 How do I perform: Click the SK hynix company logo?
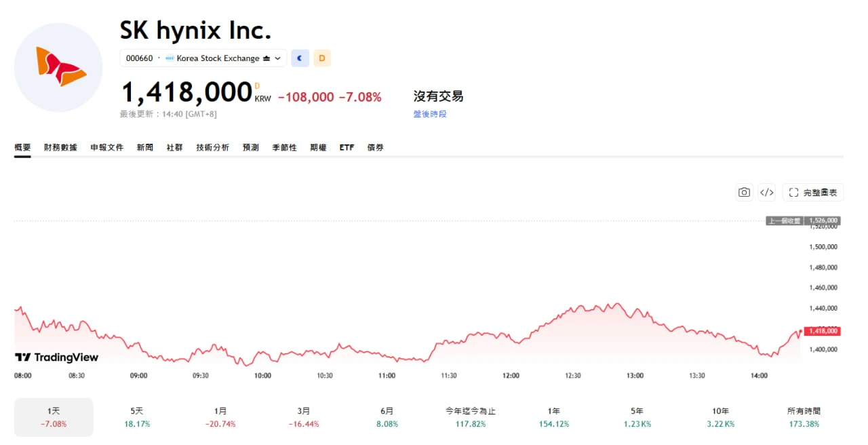[x=58, y=67]
